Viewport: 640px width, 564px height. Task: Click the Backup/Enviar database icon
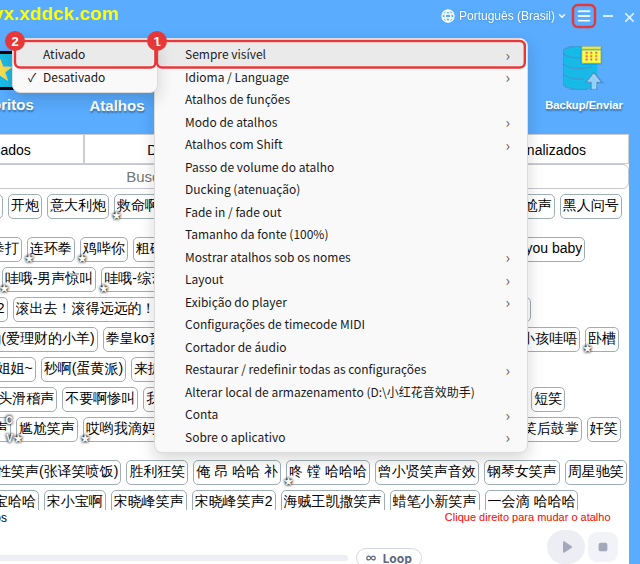(582, 68)
